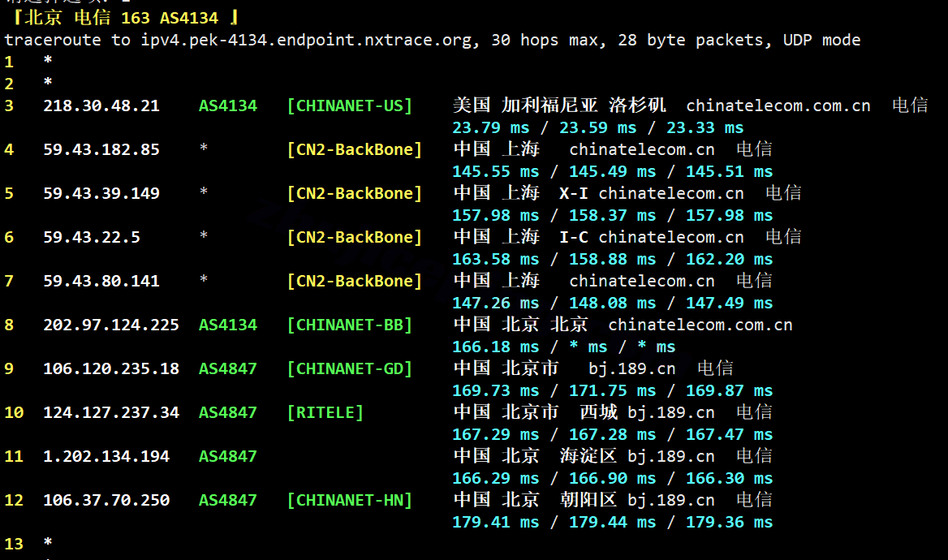Viewport: 948px width, 560px height.
Task: Click location text 西城 on hop 10
Action: [598, 412]
